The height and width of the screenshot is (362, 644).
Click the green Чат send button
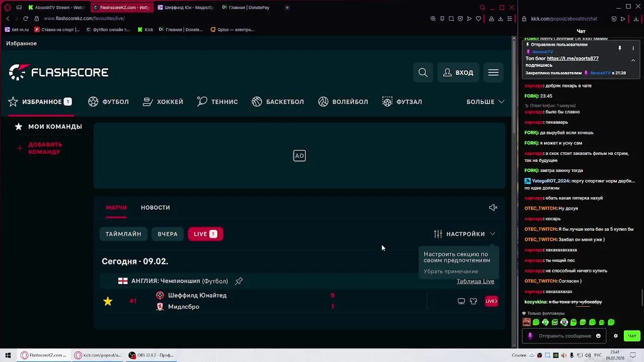point(632,336)
